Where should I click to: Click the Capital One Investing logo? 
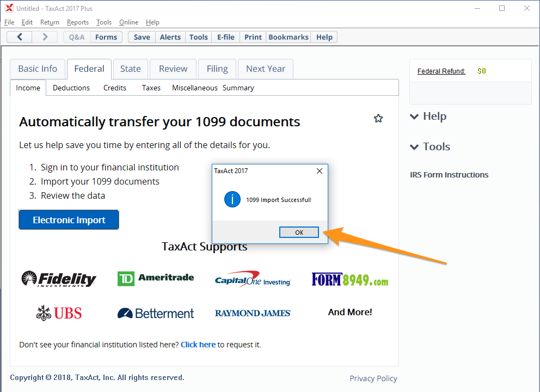click(x=253, y=279)
